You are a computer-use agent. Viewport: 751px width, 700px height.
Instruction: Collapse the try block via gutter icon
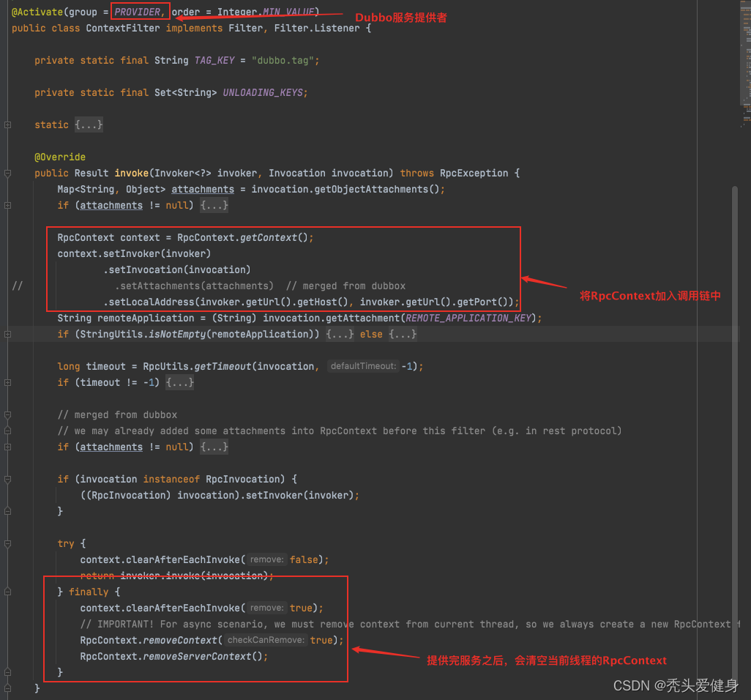pos(7,544)
